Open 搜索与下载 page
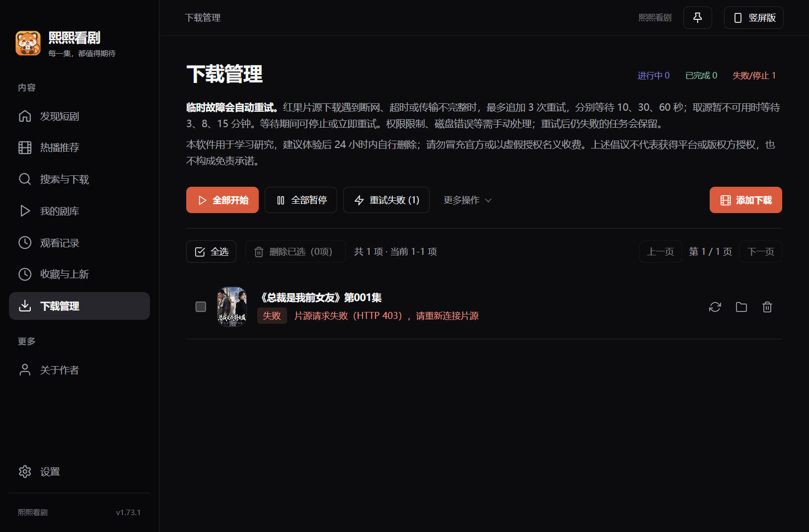The width and height of the screenshot is (809, 532). 79,179
